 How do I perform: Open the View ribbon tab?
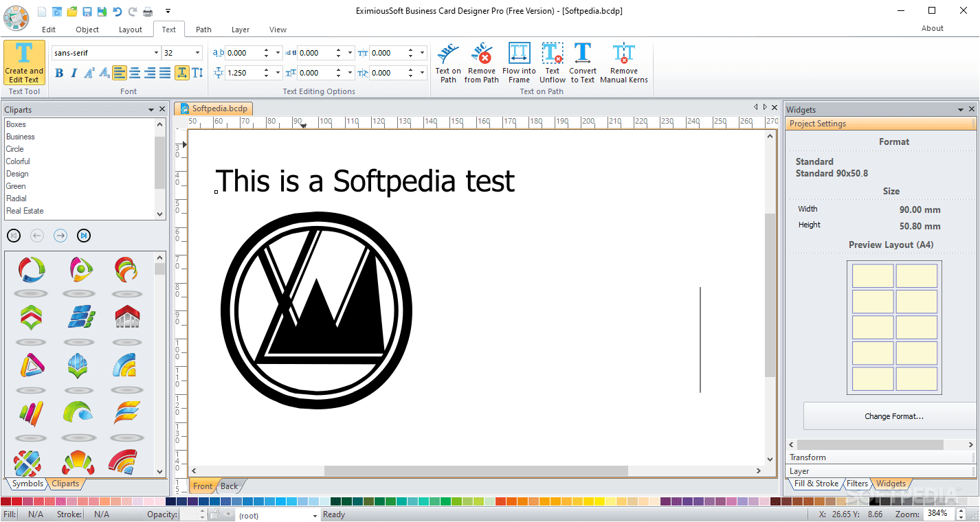(x=278, y=30)
